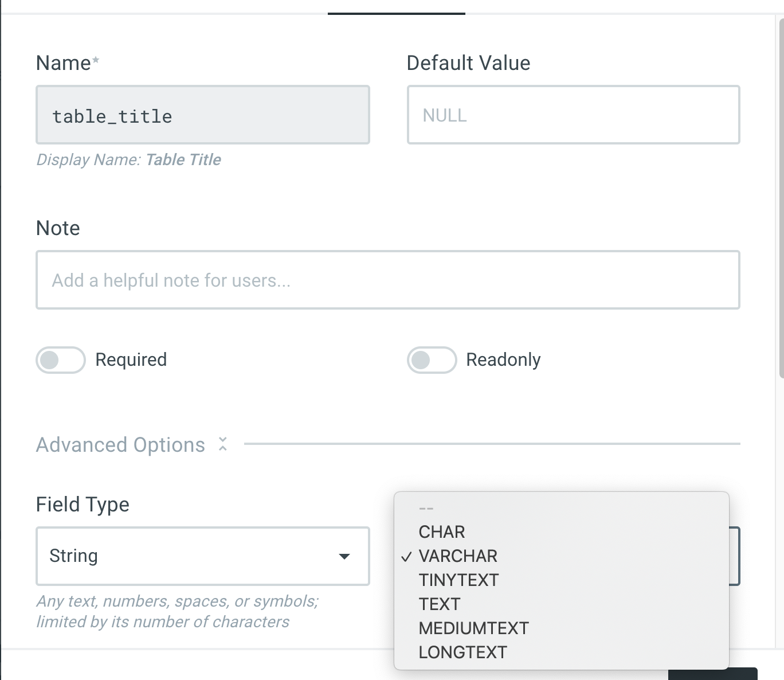The image size is (784, 680).
Task: Click the checkmark beside VARCHAR
Action: pos(406,557)
